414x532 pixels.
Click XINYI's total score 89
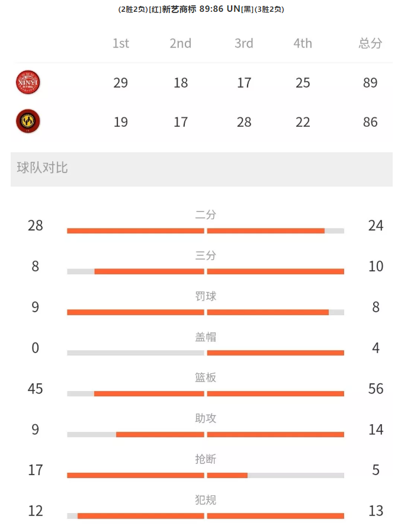pyautogui.click(x=370, y=83)
